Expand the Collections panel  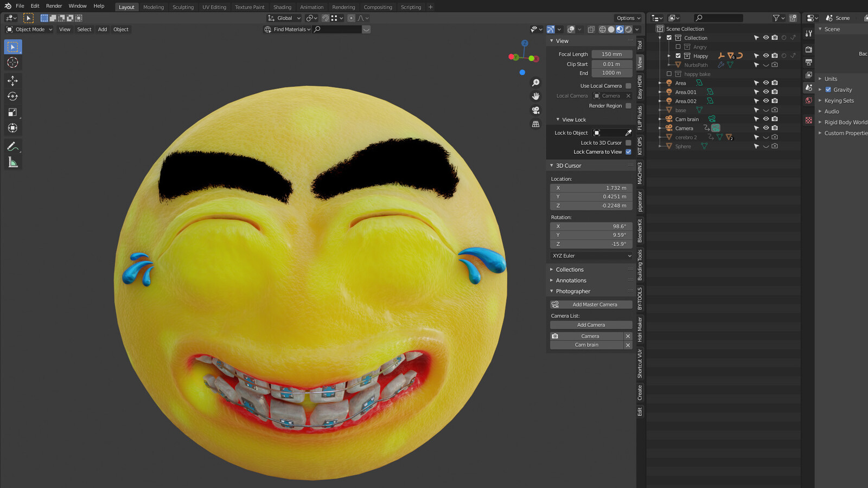[x=570, y=269]
